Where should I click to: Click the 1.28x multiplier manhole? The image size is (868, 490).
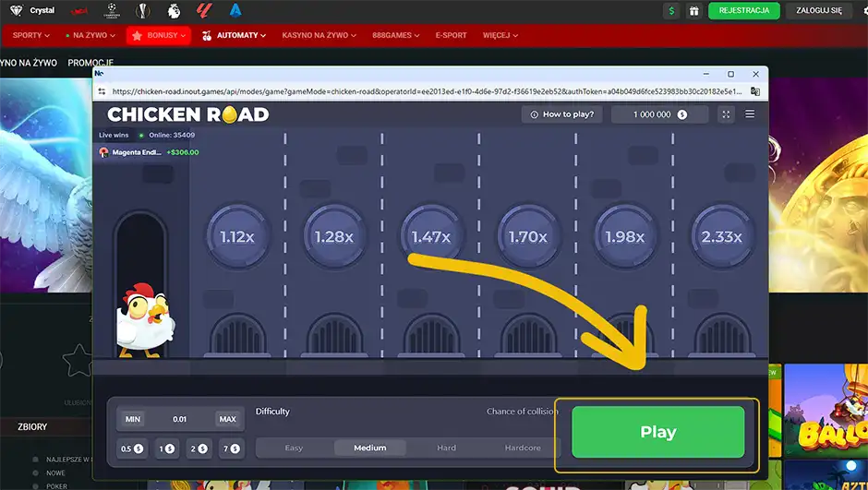click(x=334, y=236)
